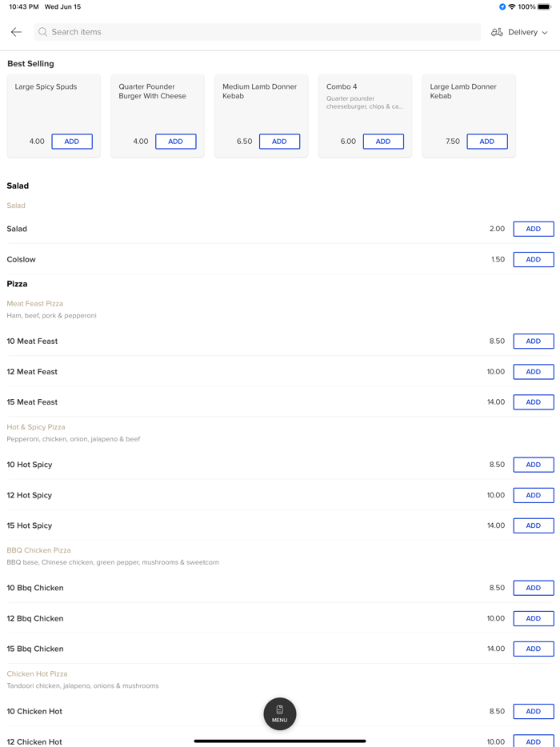Image resolution: width=560 pixels, height=747 pixels.
Task: Add 15 Hot Spicy pizza
Action: point(533,525)
